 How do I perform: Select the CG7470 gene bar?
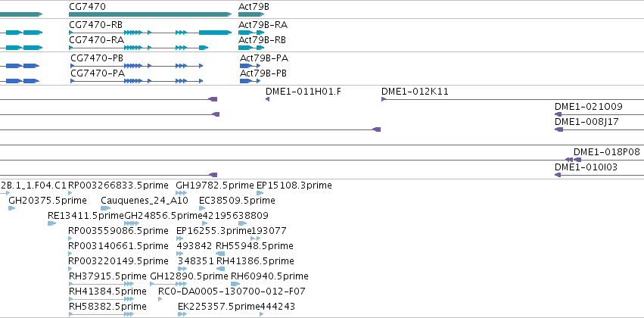pos(151,14)
